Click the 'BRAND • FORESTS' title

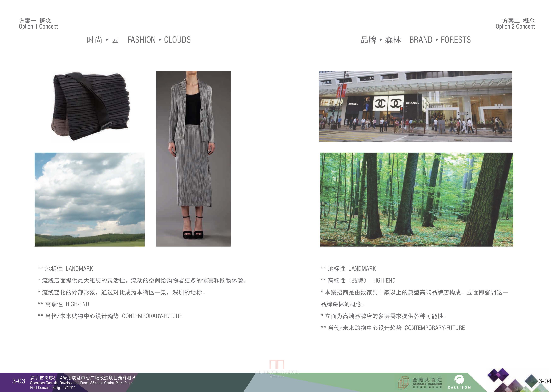pos(440,40)
